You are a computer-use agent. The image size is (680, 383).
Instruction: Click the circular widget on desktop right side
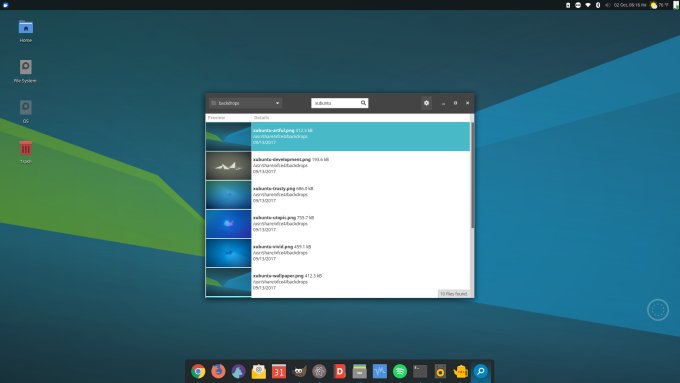coord(658,310)
